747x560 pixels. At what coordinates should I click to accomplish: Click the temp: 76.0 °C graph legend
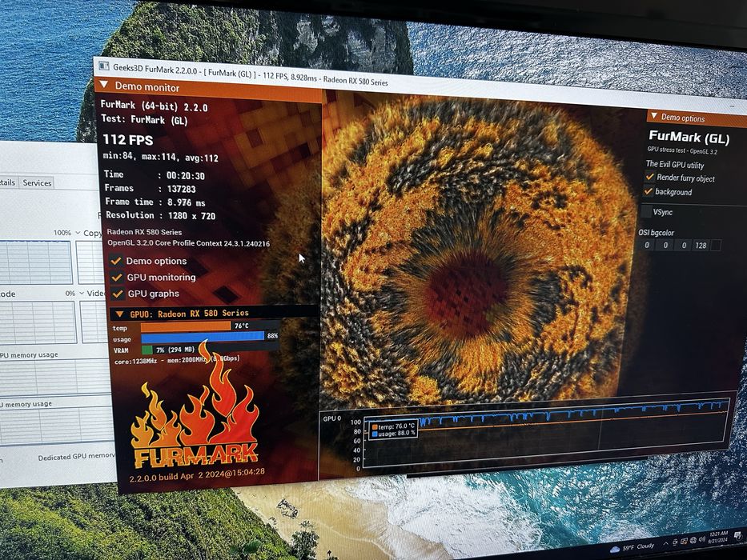pos(394,426)
